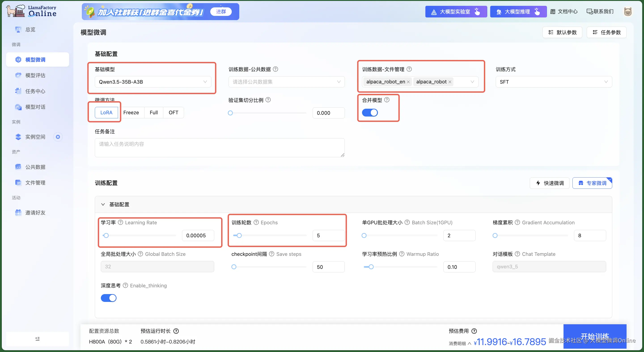Collapse the 基础配置 section chevron

[103, 204]
